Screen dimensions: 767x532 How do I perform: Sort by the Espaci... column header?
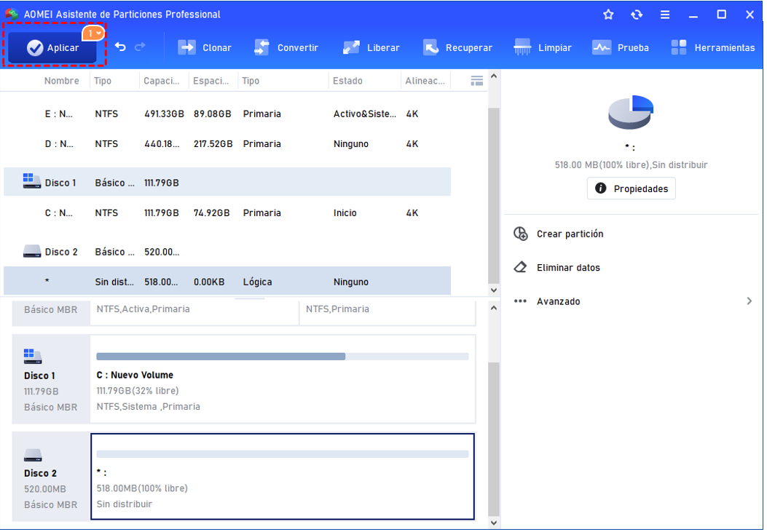click(211, 81)
